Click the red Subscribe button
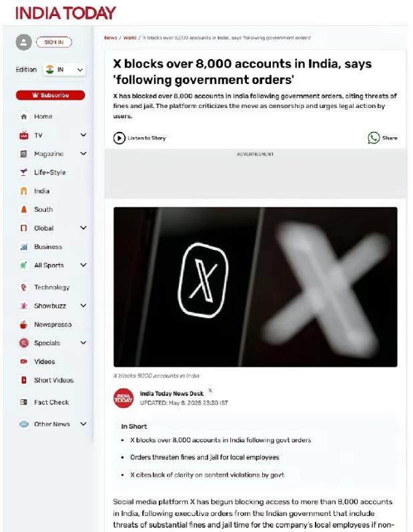The height and width of the screenshot is (532, 413). tap(50, 95)
